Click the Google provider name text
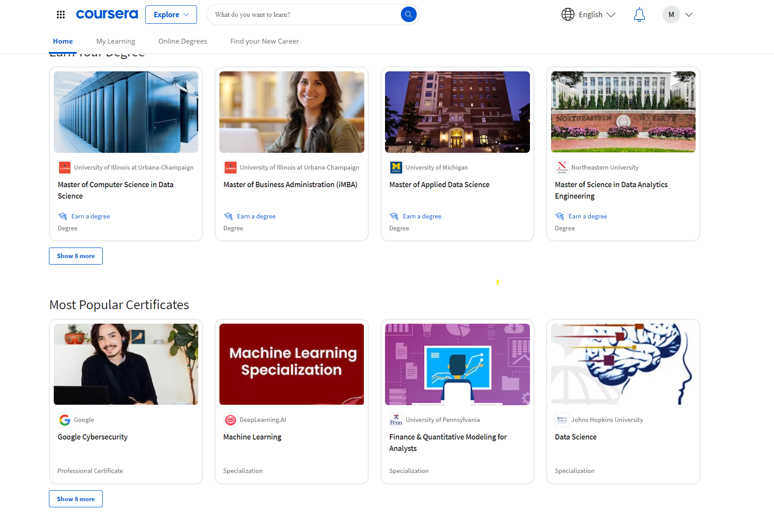Screen dimensions: 774x532 pyautogui.click(x=84, y=420)
